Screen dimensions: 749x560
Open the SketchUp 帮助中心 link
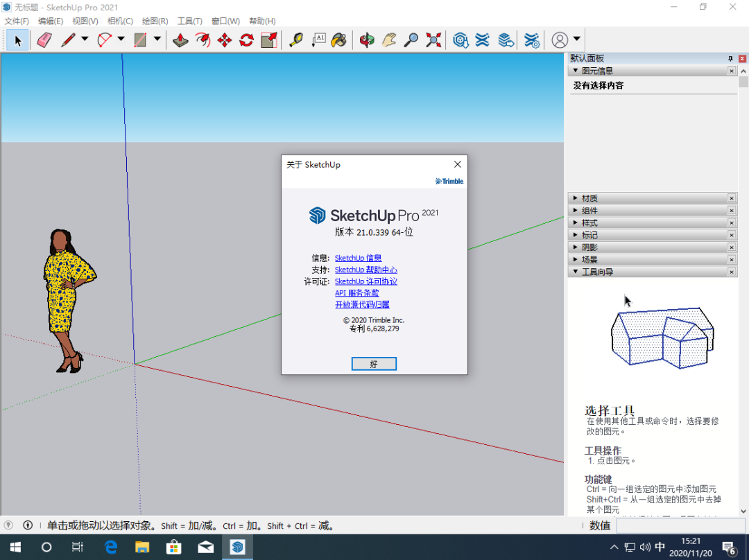pos(366,270)
